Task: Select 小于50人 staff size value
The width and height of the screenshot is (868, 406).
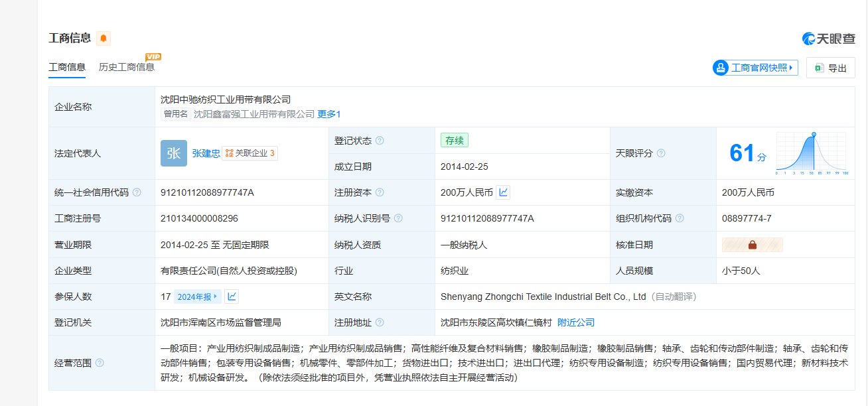Action: [x=741, y=271]
